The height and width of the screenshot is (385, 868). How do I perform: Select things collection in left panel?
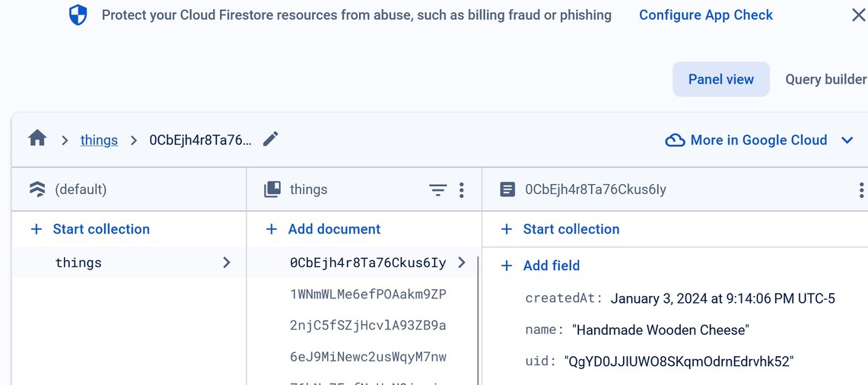point(129,262)
